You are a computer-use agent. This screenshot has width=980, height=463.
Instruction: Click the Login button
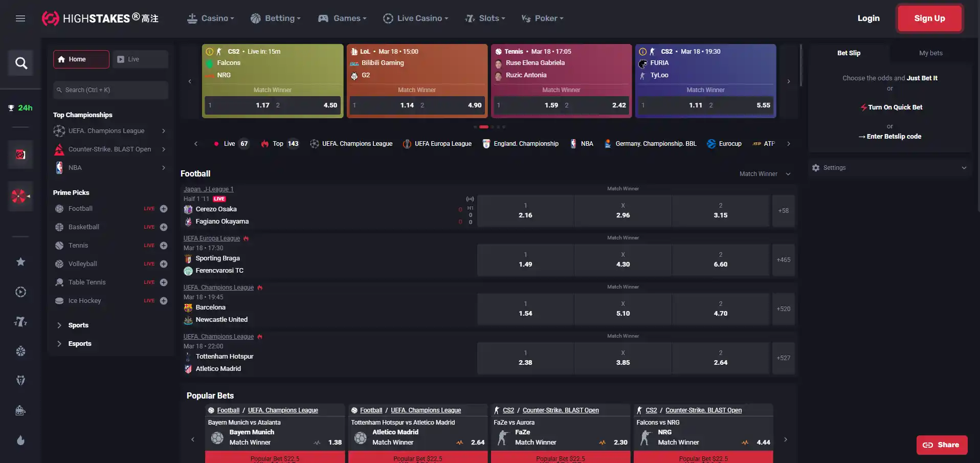click(868, 18)
